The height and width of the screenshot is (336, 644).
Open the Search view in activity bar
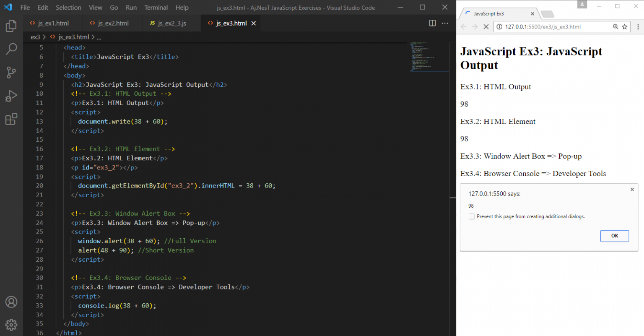(11, 49)
